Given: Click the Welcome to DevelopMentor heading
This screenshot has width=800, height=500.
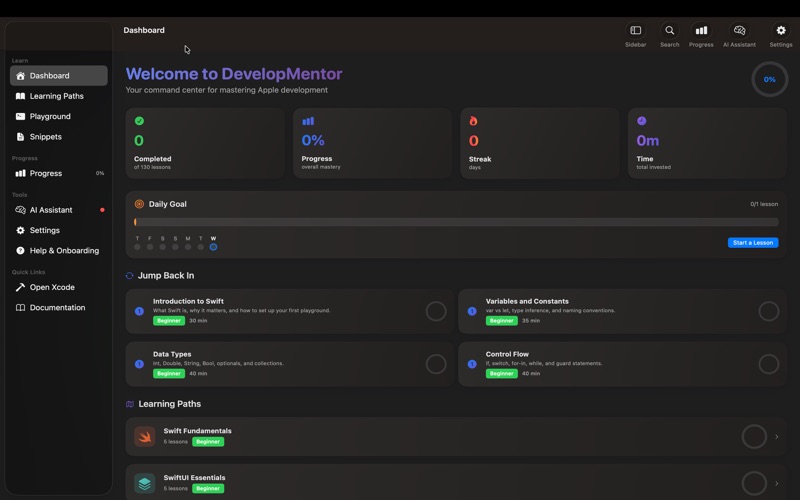Looking at the screenshot, I should pyautogui.click(x=234, y=74).
